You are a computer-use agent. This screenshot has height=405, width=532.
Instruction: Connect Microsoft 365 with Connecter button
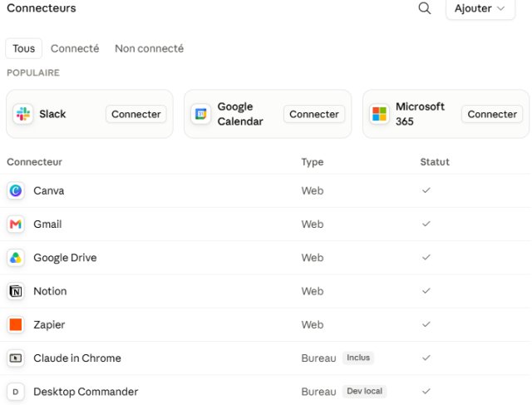coord(492,114)
